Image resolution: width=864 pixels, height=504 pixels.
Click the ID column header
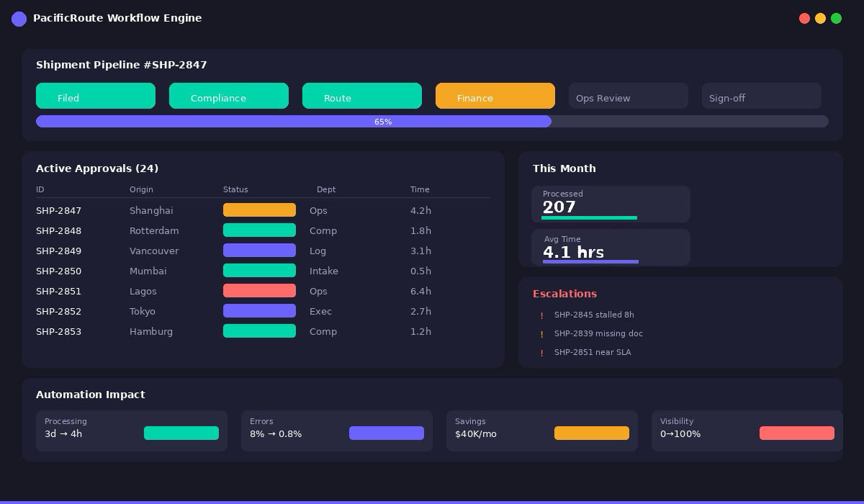click(x=40, y=189)
